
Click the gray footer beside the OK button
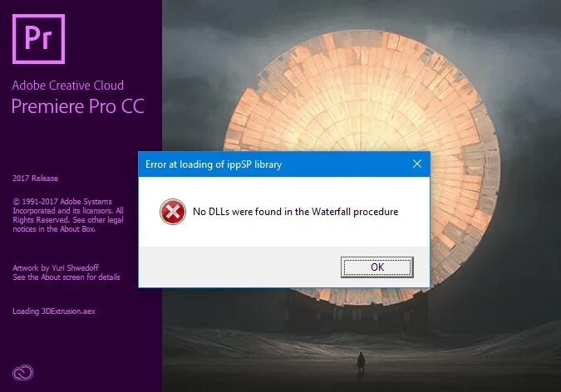click(239, 267)
